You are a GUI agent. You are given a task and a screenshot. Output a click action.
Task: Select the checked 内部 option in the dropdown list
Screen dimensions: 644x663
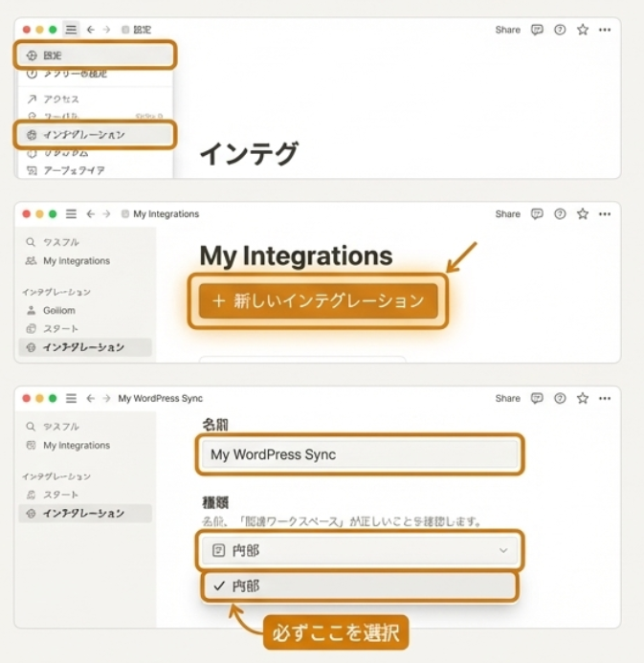(359, 586)
